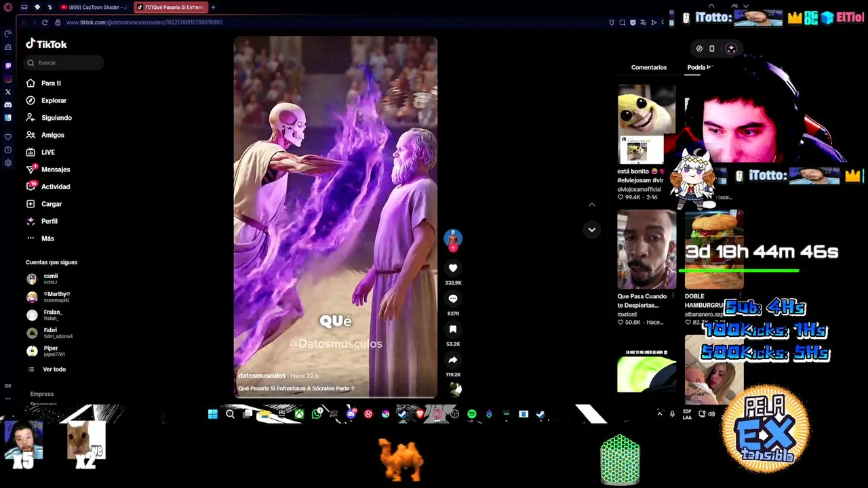Open Twitch in the Opera sidebar

[x=8, y=66]
